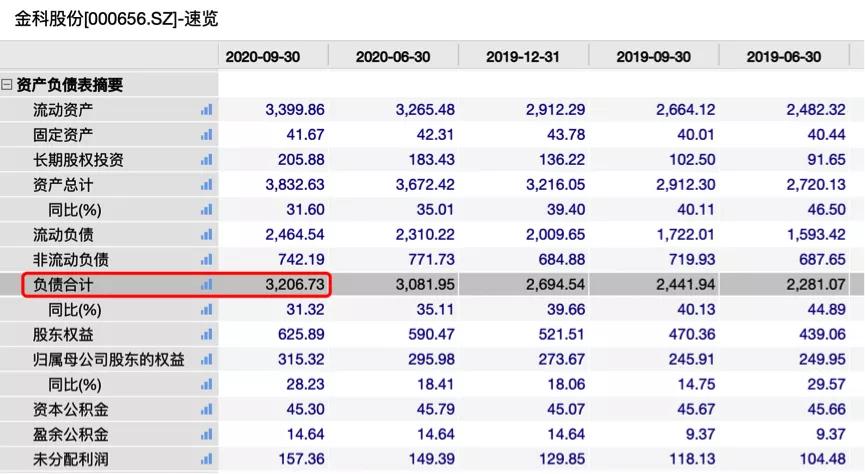Select the 流动资产 row label
The height and width of the screenshot is (474, 865).
[63, 110]
